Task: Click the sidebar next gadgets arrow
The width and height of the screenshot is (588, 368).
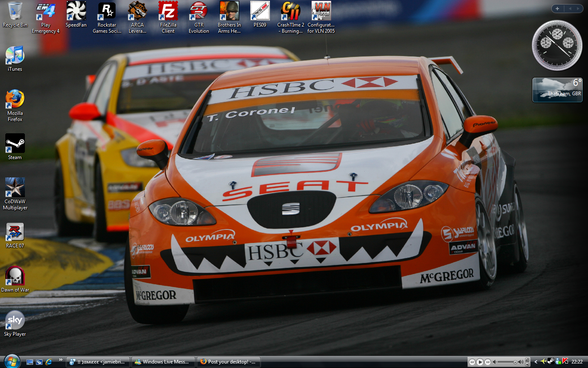Action: coord(579,9)
